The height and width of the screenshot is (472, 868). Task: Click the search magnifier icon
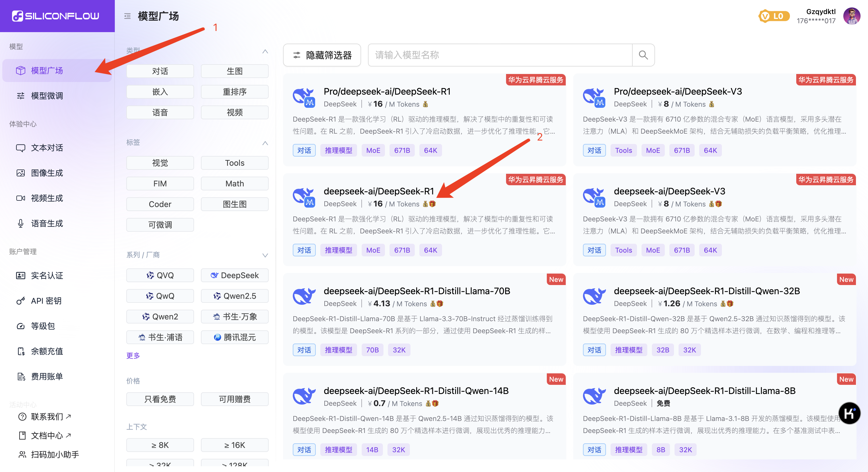(x=643, y=55)
